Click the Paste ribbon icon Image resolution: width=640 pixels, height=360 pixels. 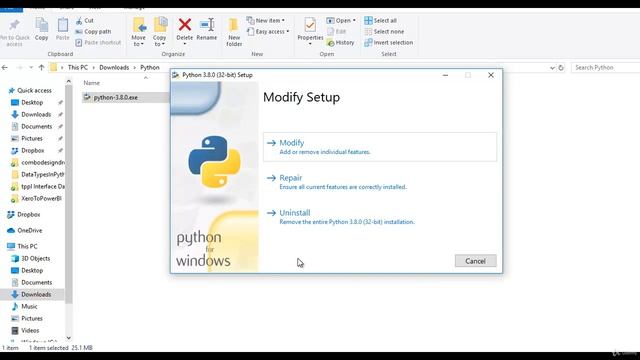coord(62,25)
